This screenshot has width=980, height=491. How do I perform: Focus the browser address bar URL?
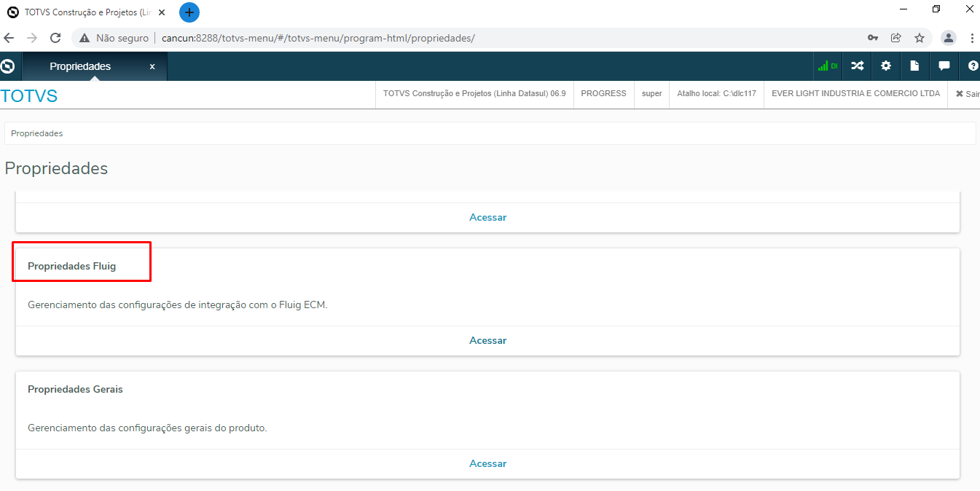(x=318, y=38)
